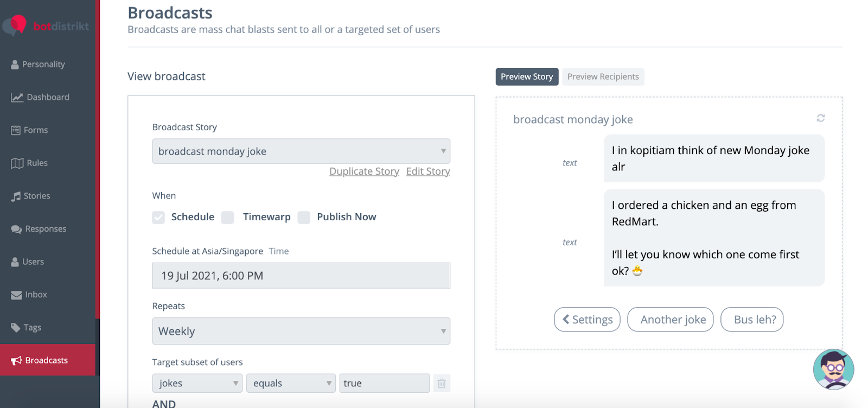
Task: Open Personality icon in sidebar
Action: (x=15, y=65)
